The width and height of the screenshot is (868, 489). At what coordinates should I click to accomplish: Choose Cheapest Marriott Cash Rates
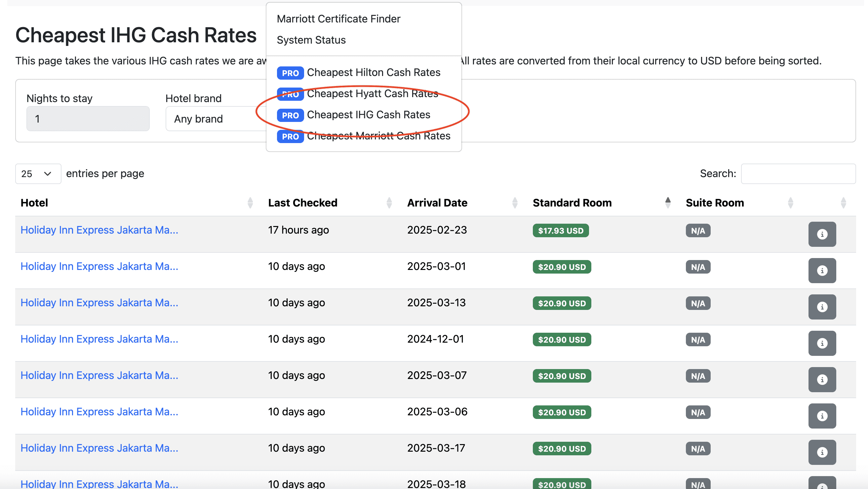click(x=378, y=136)
